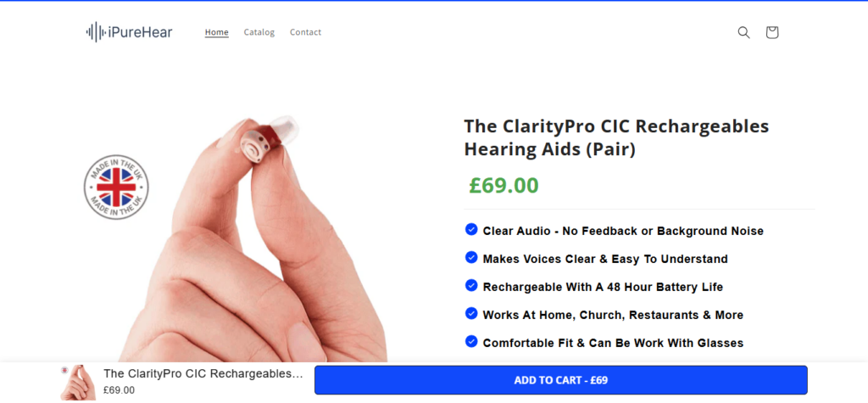This screenshot has height=403, width=868.
Task: Open the Catalog menu item
Action: coord(259,32)
